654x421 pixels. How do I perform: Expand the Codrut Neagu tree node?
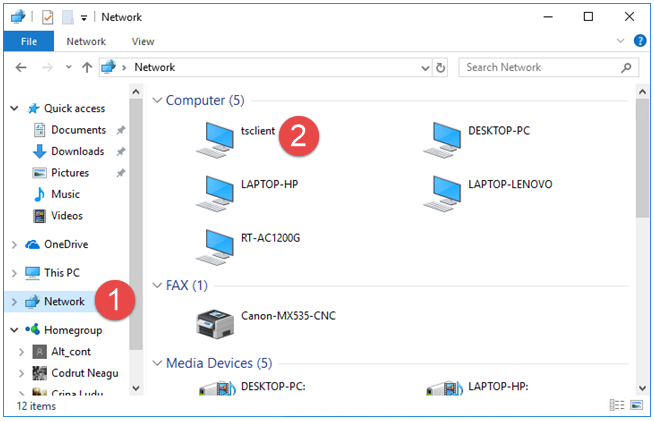pyautogui.click(x=21, y=373)
